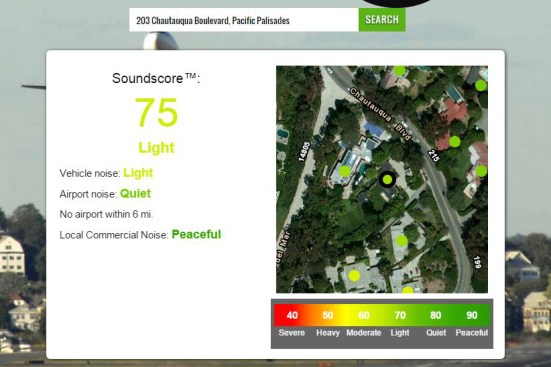Click the Vehicle noise Light rating
The width and height of the screenshot is (551, 367).
pyautogui.click(x=138, y=173)
